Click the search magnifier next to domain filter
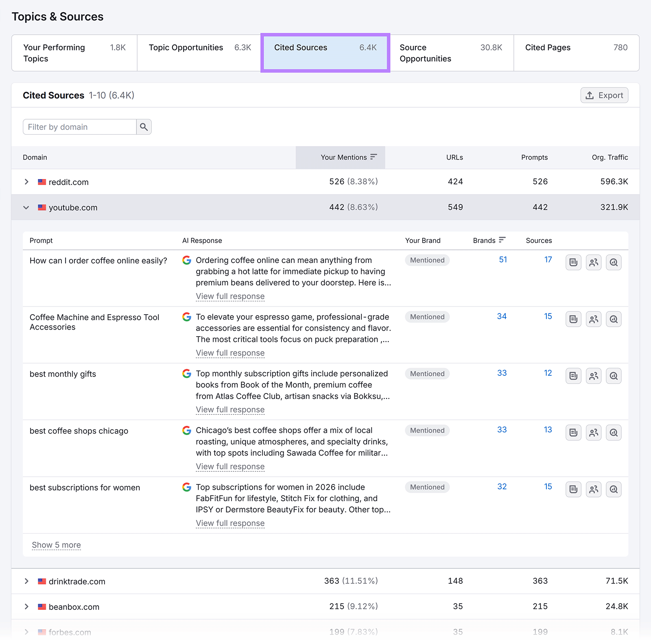Screen dimensions: 651x644 tap(144, 127)
